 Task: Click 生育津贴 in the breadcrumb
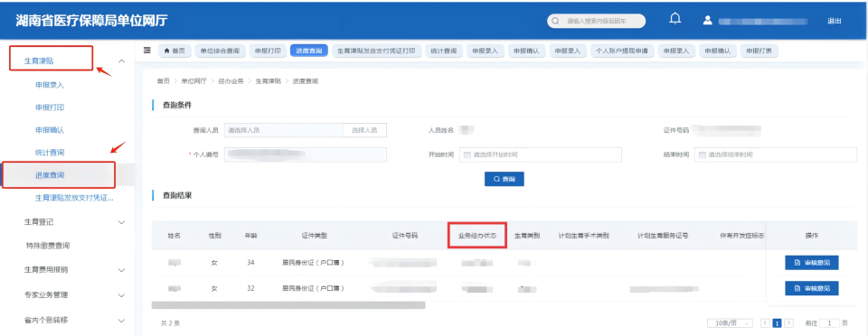[x=268, y=81]
